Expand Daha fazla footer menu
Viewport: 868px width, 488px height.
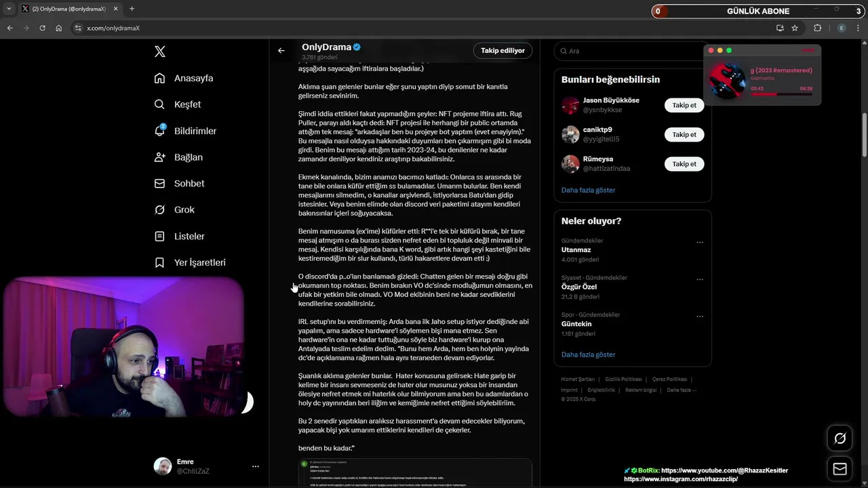(682, 390)
